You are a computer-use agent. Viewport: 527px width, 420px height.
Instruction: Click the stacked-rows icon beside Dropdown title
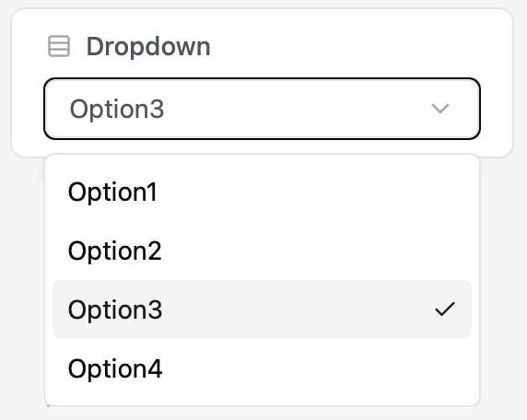click(59, 46)
